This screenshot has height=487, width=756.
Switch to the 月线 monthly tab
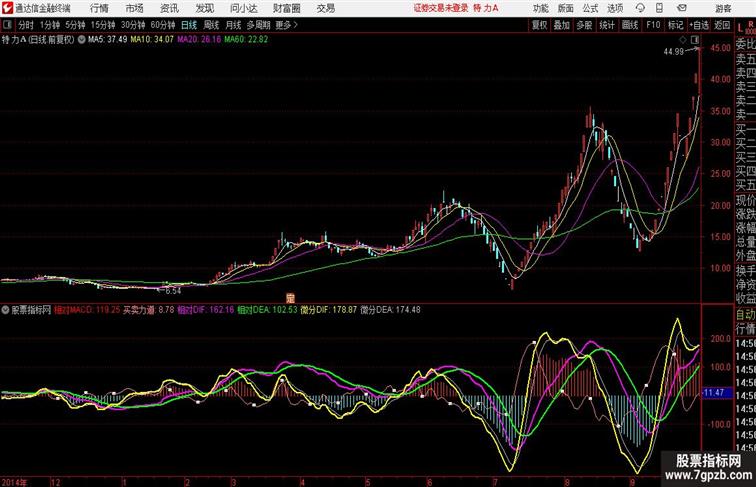pyautogui.click(x=233, y=25)
